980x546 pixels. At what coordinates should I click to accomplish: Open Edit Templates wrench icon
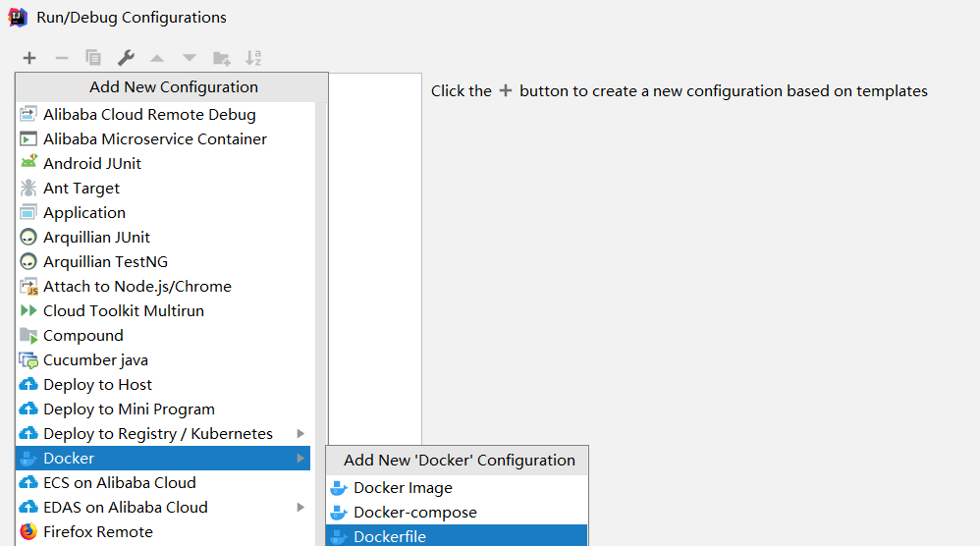pos(126,58)
